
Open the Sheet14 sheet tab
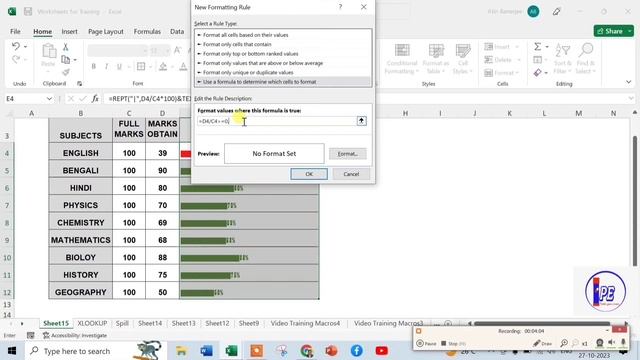click(x=150, y=323)
